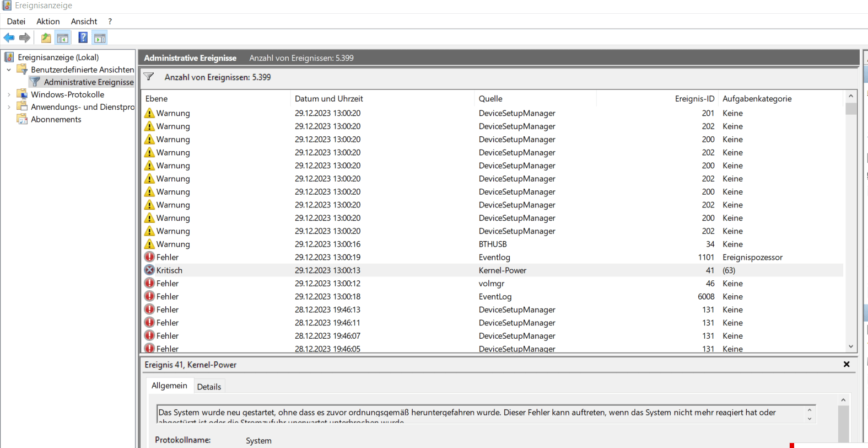The height and width of the screenshot is (448, 868).
Task: Select Administrative Ereignisse in tree
Action: pyautogui.click(x=89, y=82)
